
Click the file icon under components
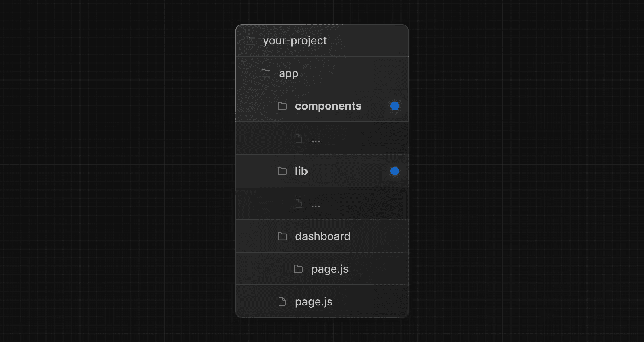(298, 139)
